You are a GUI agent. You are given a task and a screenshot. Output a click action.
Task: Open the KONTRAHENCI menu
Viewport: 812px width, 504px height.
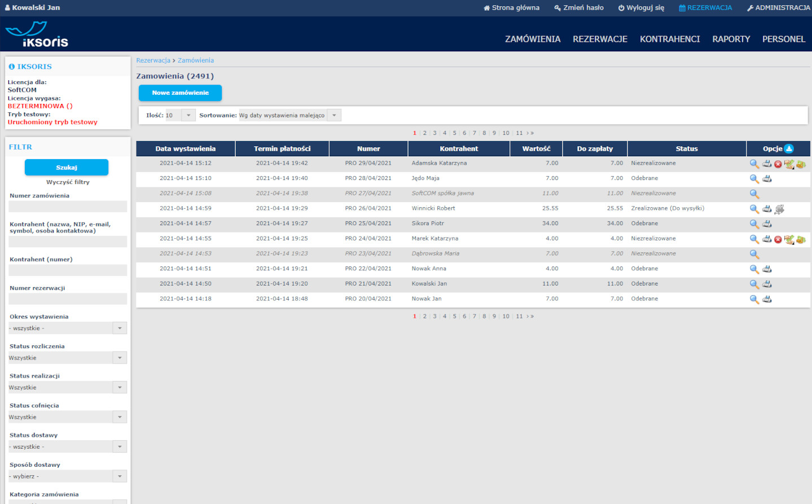pyautogui.click(x=669, y=39)
